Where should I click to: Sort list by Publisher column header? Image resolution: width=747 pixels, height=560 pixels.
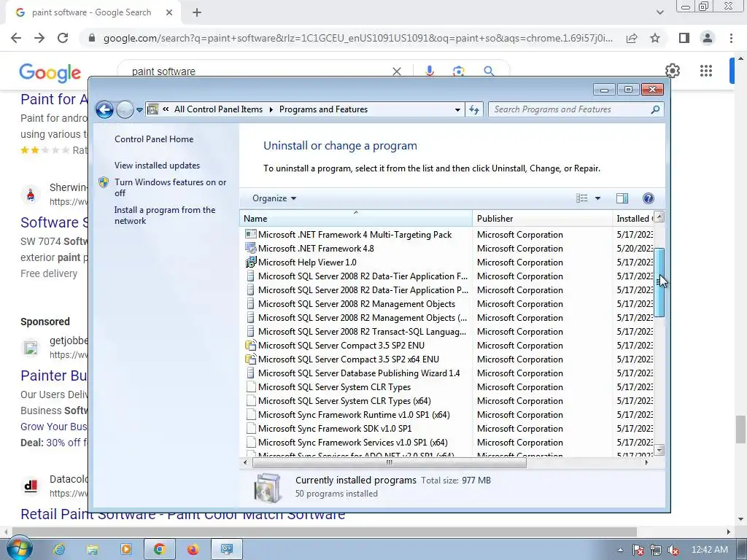(542, 219)
